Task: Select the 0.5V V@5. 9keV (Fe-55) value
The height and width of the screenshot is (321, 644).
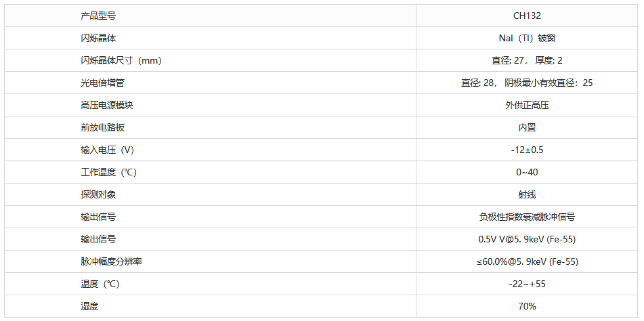Action: [527, 239]
